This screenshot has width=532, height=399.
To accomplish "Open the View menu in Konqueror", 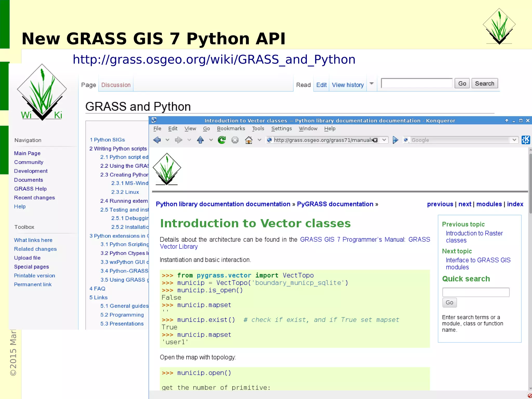I will [190, 129].
